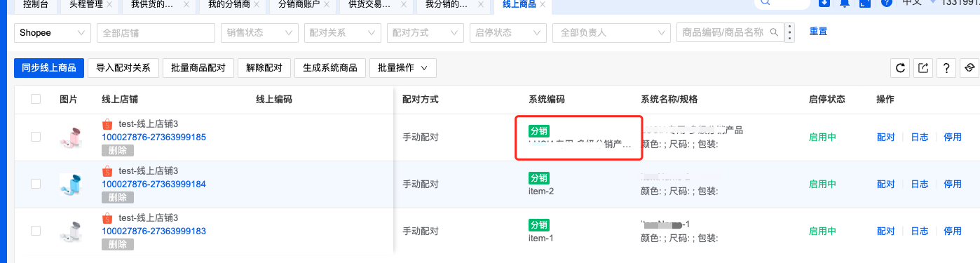This screenshot has width=980, height=263.
Task: Click the Shopee bag icon of item -27363999185
Action: (x=107, y=124)
